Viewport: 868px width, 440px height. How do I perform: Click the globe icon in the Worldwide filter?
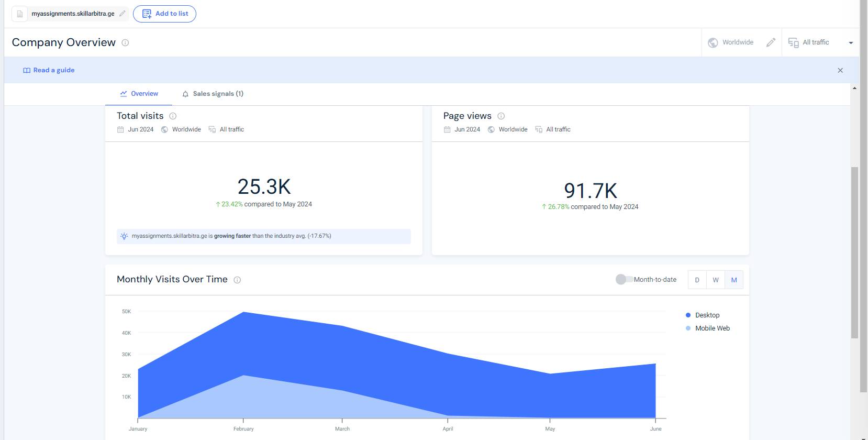pos(713,42)
